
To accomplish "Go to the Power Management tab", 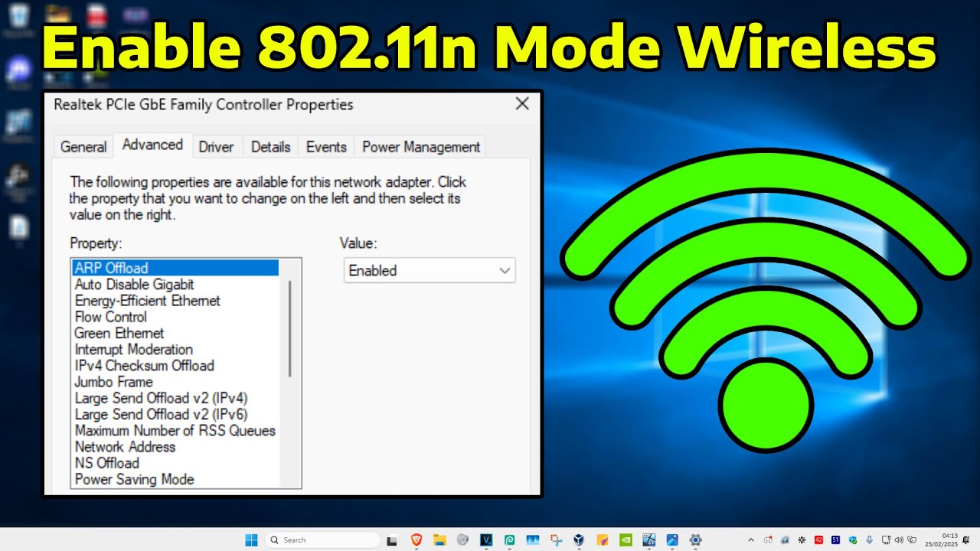I will click(x=421, y=147).
